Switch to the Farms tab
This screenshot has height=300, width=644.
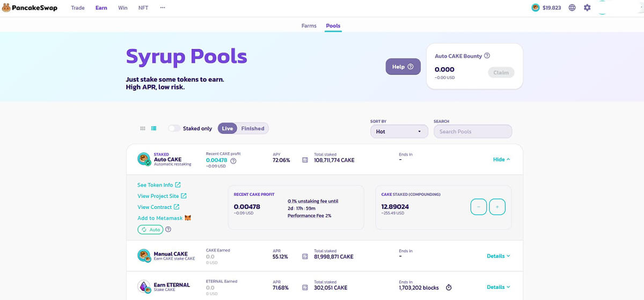click(x=309, y=26)
